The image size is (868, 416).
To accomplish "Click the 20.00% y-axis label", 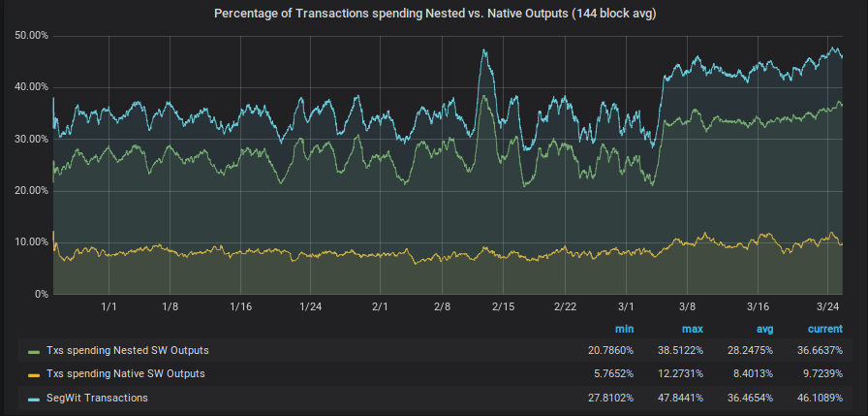I will pyautogui.click(x=34, y=191).
